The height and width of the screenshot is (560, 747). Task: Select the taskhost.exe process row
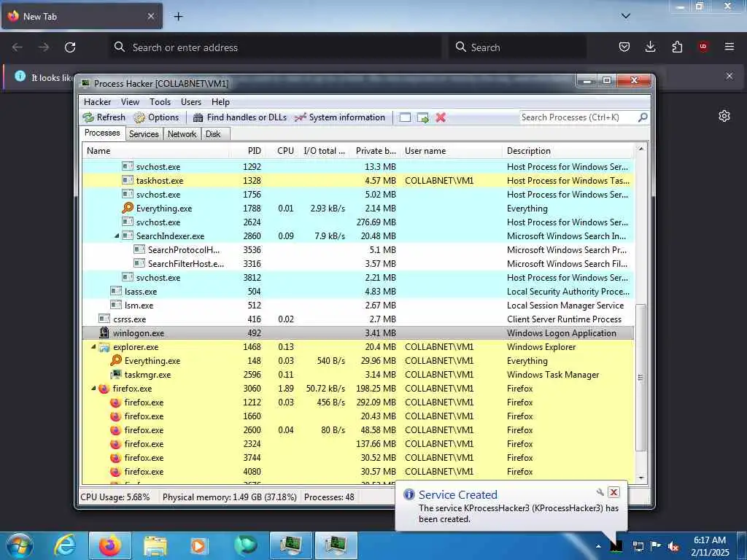pos(357,181)
